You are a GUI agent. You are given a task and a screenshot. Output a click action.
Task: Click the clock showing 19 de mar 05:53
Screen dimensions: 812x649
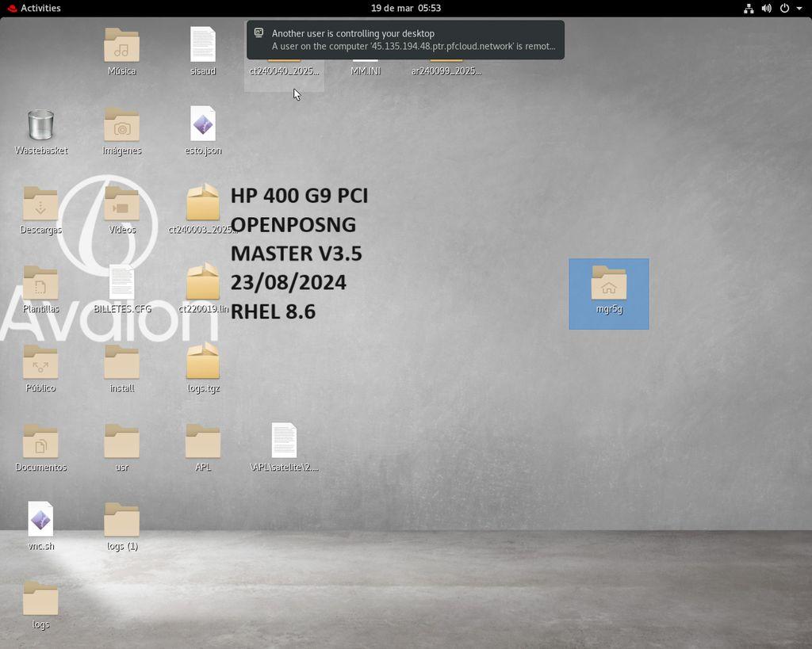405,8
